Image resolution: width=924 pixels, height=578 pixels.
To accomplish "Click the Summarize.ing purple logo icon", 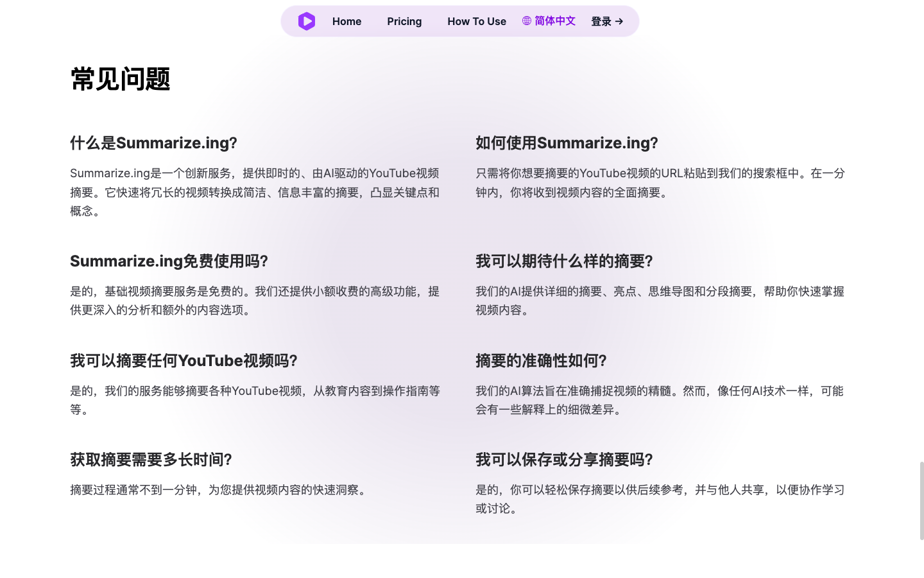I will click(x=307, y=21).
